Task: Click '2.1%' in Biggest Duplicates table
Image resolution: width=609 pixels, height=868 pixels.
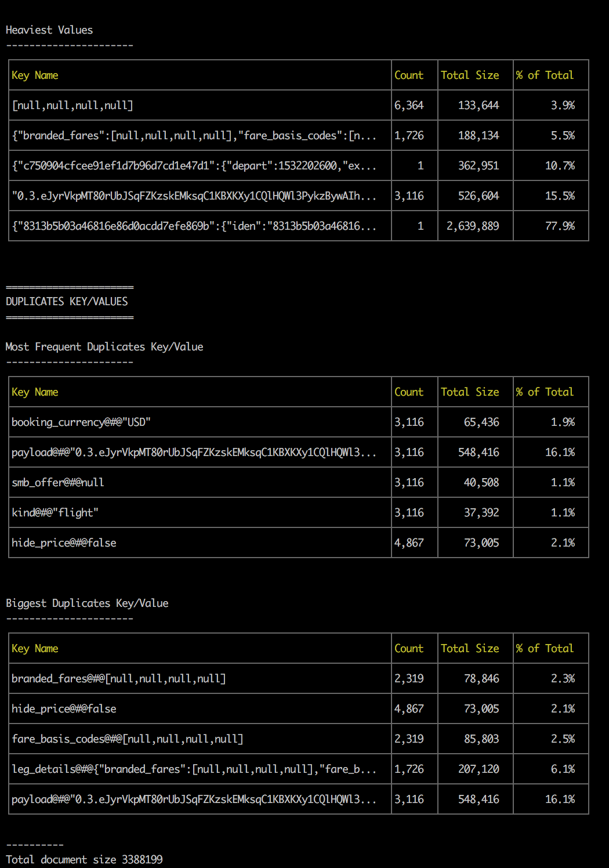Action: [563, 709]
